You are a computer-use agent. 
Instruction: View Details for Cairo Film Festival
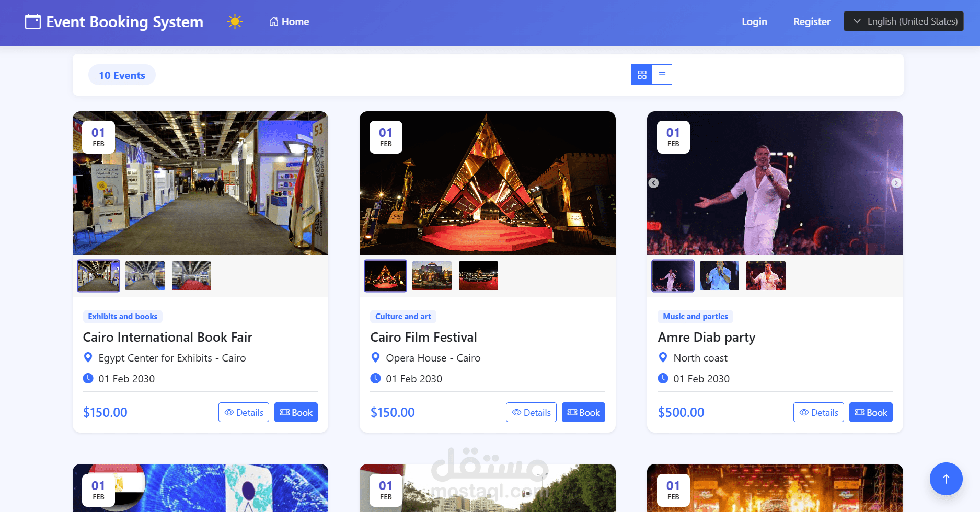pyautogui.click(x=531, y=412)
